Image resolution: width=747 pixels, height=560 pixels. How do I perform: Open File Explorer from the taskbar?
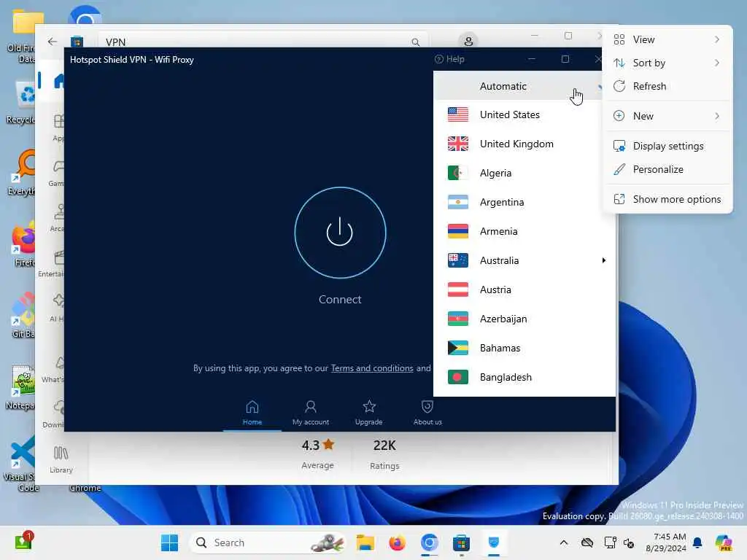tap(365, 542)
